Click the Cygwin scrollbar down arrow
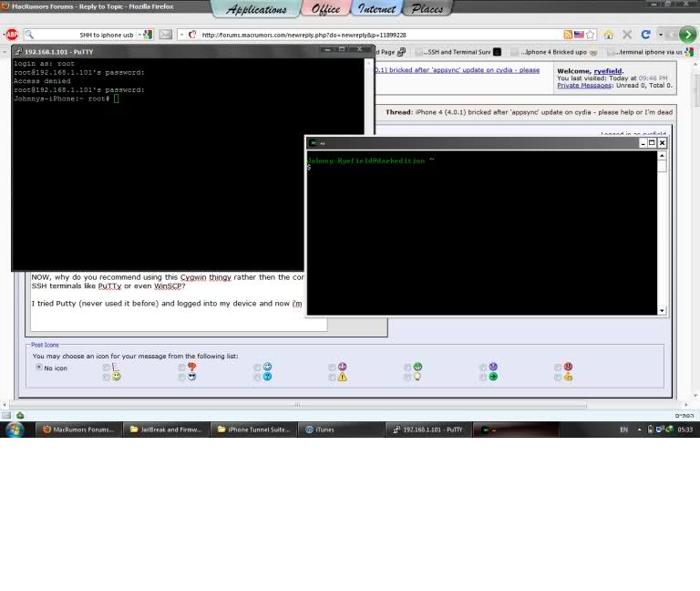The width and height of the screenshot is (700, 591). tap(662, 310)
